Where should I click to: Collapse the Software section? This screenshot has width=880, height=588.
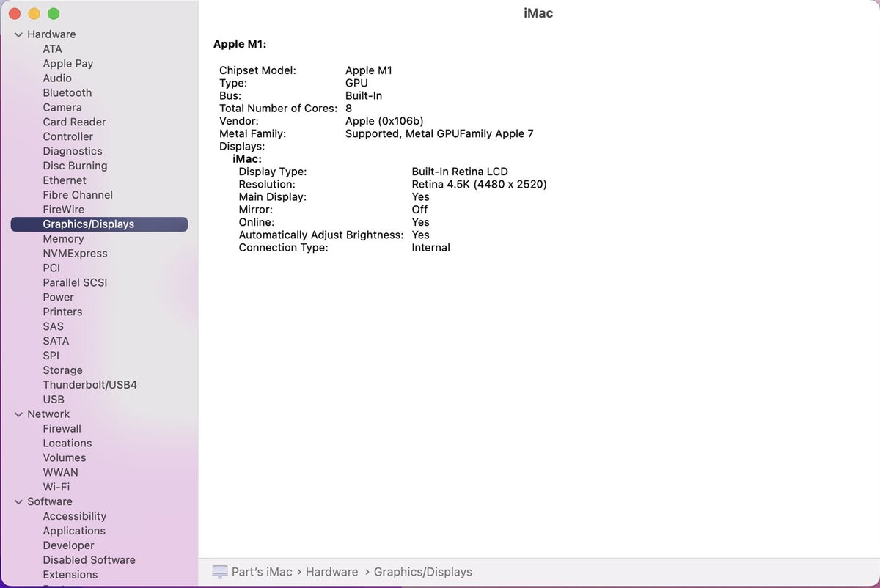[x=18, y=502]
